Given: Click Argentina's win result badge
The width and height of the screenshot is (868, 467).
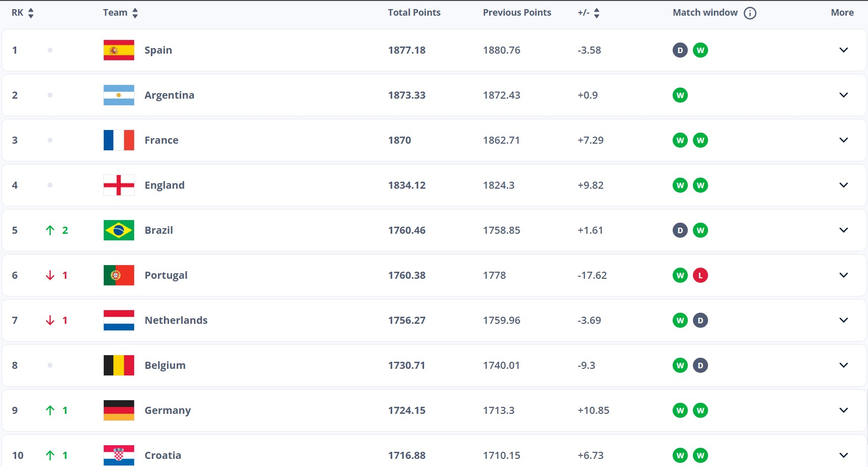Looking at the screenshot, I should 680,95.
